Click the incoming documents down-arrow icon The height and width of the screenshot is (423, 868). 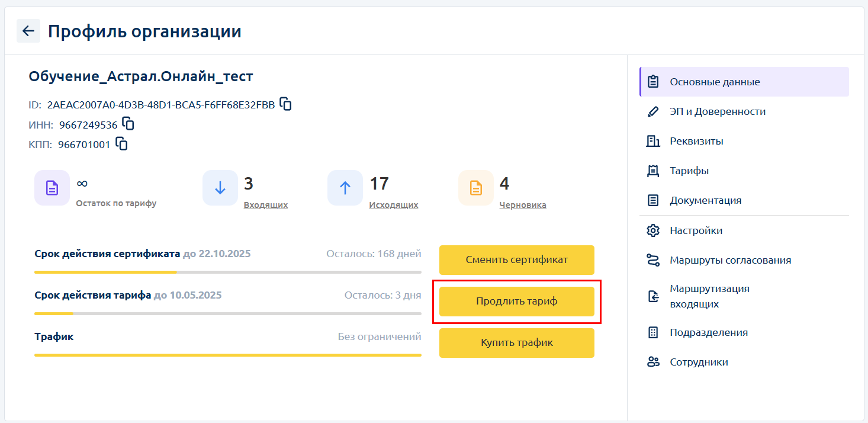[x=220, y=188]
